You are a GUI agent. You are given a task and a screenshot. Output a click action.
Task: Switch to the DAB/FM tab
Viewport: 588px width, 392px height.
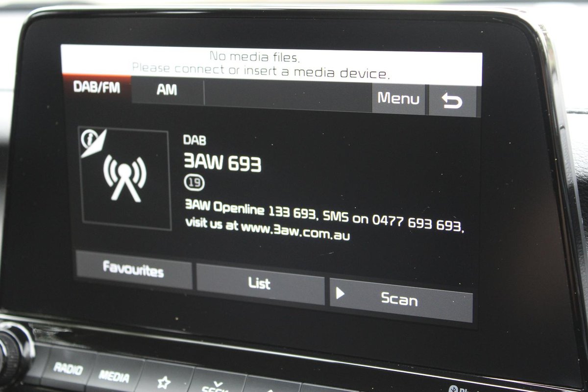tap(97, 88)
